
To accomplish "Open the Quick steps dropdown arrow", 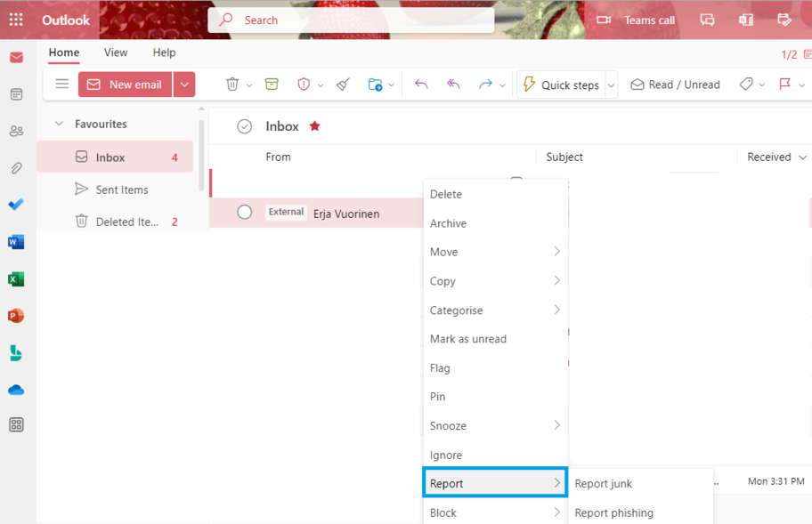I will click(612, 85).
